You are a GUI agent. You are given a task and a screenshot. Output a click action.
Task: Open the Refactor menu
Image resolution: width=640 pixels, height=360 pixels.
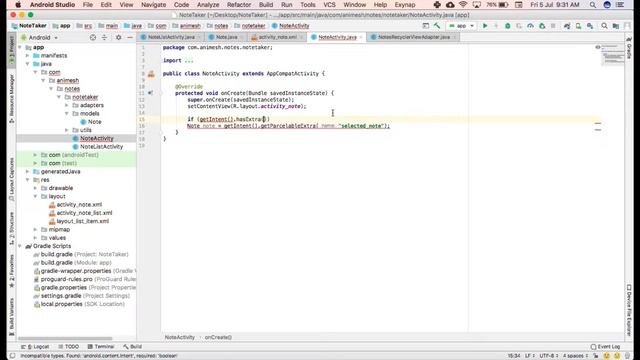[239, 5]
